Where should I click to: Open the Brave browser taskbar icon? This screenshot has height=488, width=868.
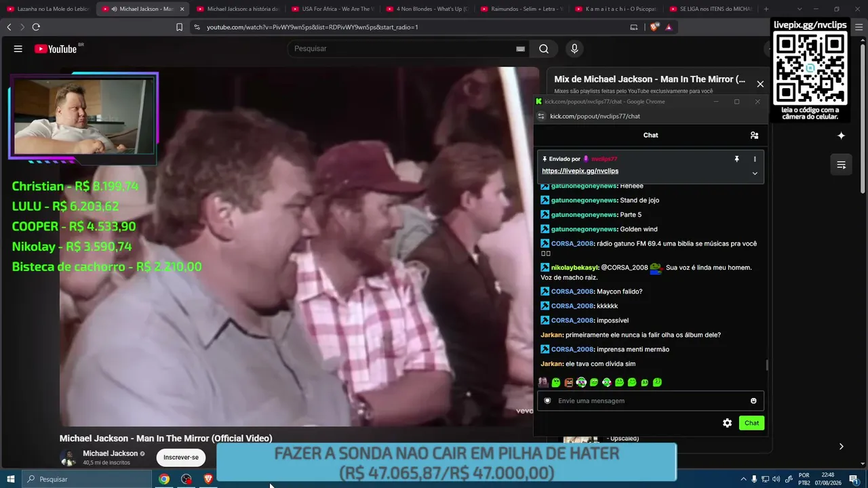[208, 479]
